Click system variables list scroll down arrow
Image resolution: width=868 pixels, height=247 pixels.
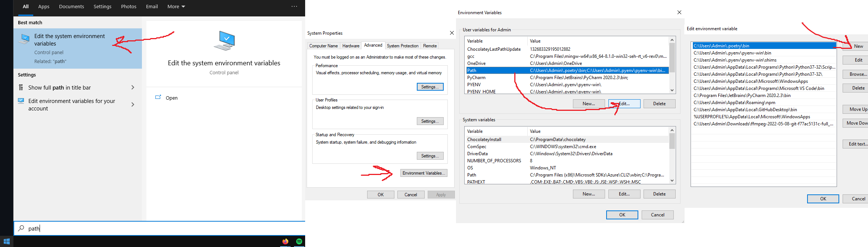[672, 181]
